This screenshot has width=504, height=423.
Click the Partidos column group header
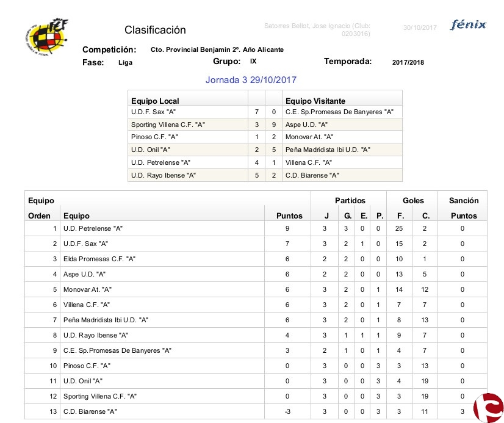point(350,200)
